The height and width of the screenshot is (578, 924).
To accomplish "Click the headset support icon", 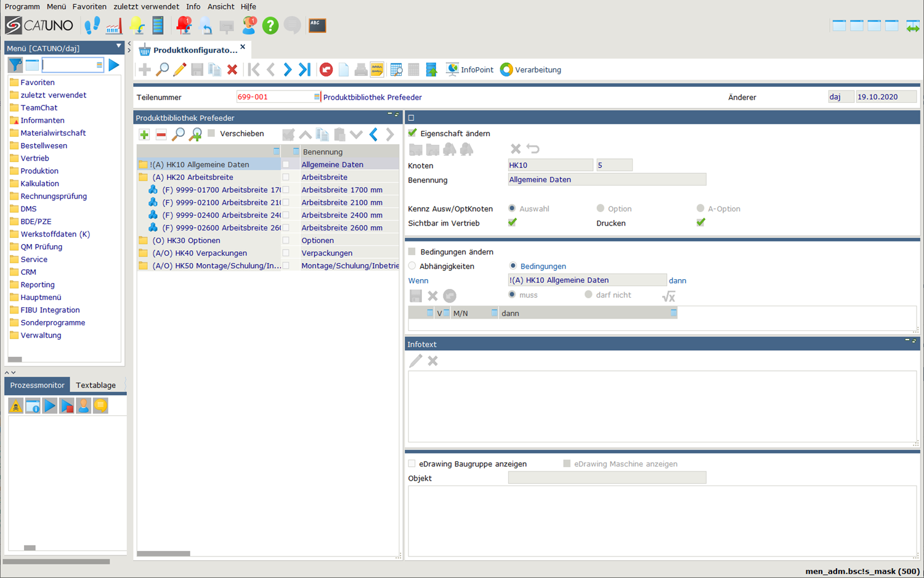I will pos(249,25).
